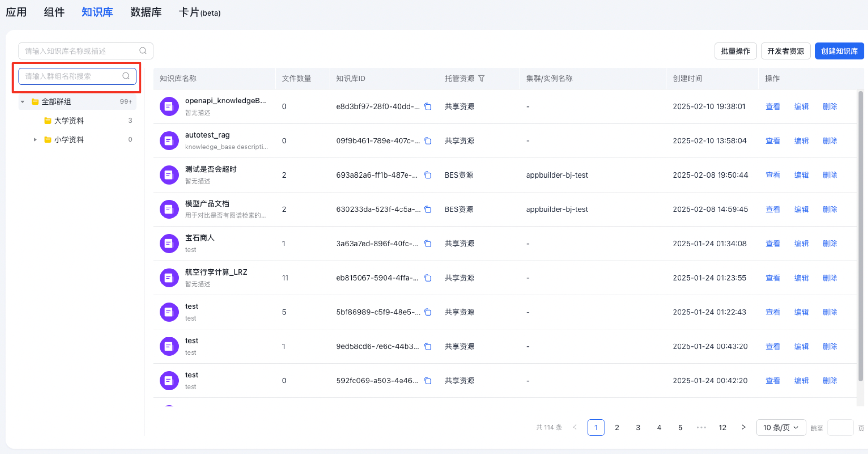
Task: Click the purple icon of 航空行李计算_LRZ row
Action: (169, 278)
